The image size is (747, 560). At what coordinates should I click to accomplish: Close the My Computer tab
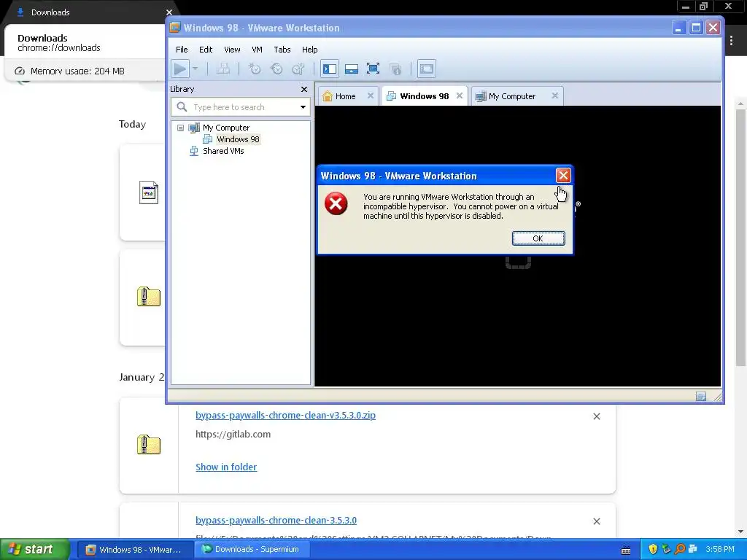pos(554,96)
